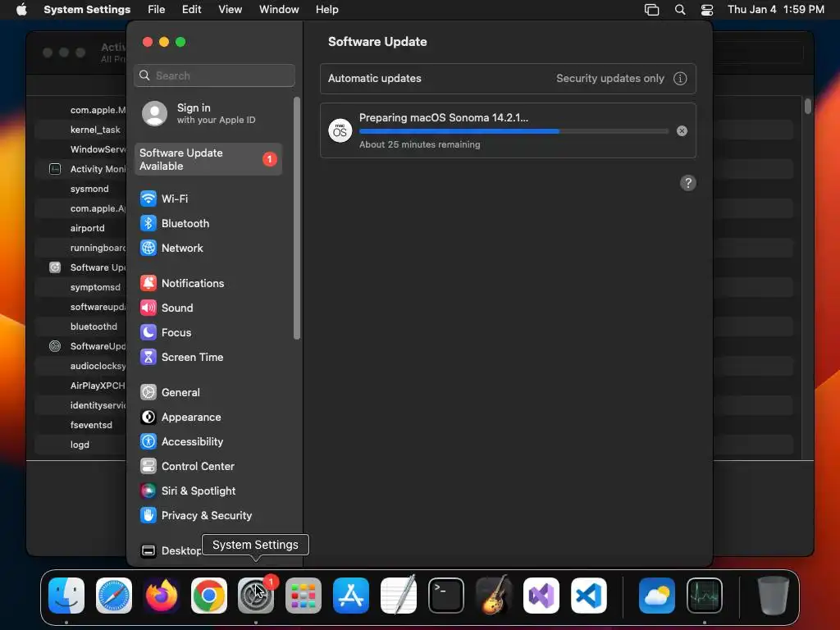
Task: Select kernel_task row in Activity Monitor
Action: 80,130
